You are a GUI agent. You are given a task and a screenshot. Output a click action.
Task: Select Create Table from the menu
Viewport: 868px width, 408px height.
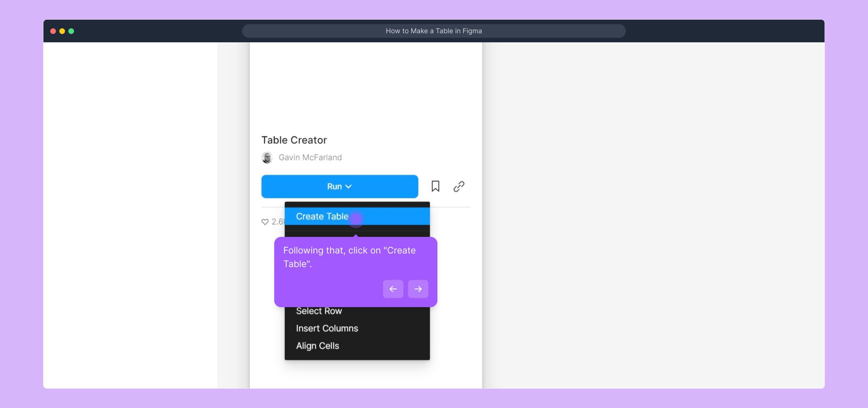(322, 216)
